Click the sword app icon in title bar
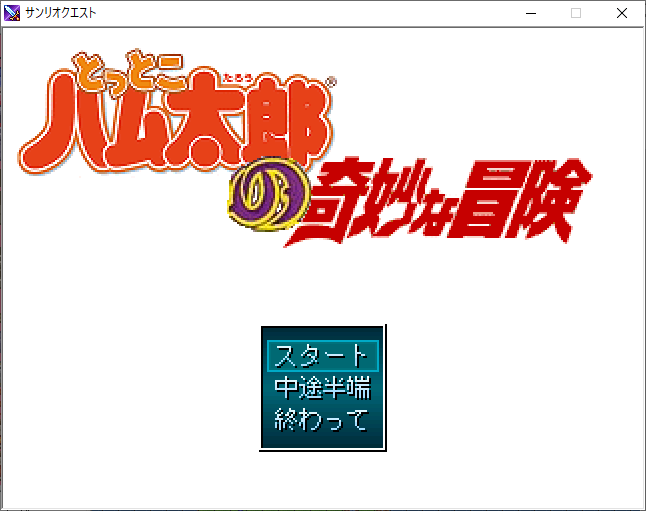Screen dimensions: 646x511 [12, 13]
